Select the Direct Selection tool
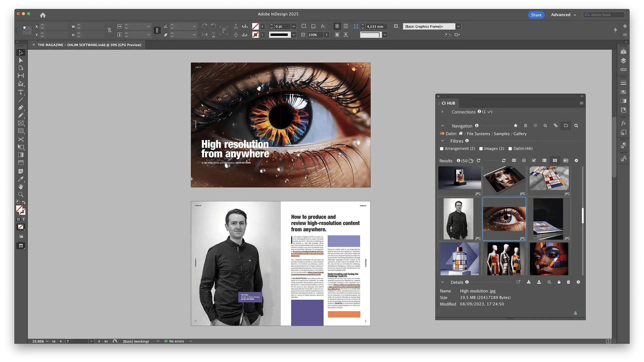 coord(21,60)
